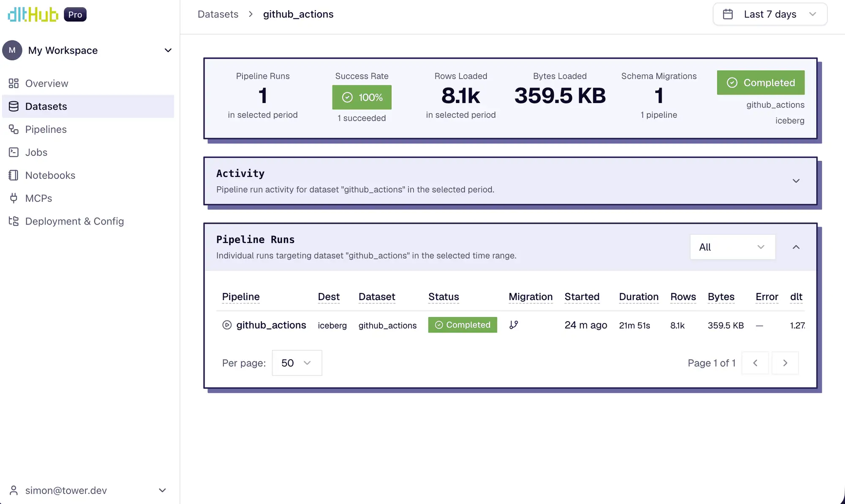Click Datasets breadcrumb link
Viewport: 845px width, 504px height.
tap(218, 14)
